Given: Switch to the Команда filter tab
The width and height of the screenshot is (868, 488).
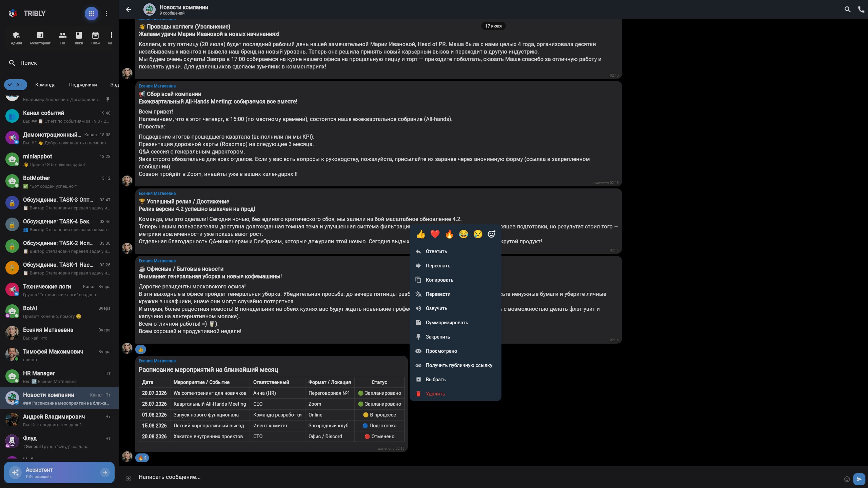Looking at the screenshot, I should click(x=45, y=85).
